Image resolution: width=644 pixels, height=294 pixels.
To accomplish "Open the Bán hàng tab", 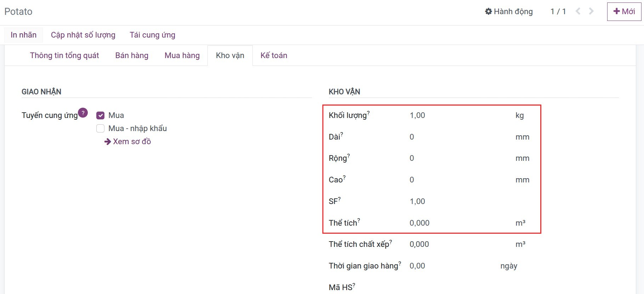I will [132, 56].
